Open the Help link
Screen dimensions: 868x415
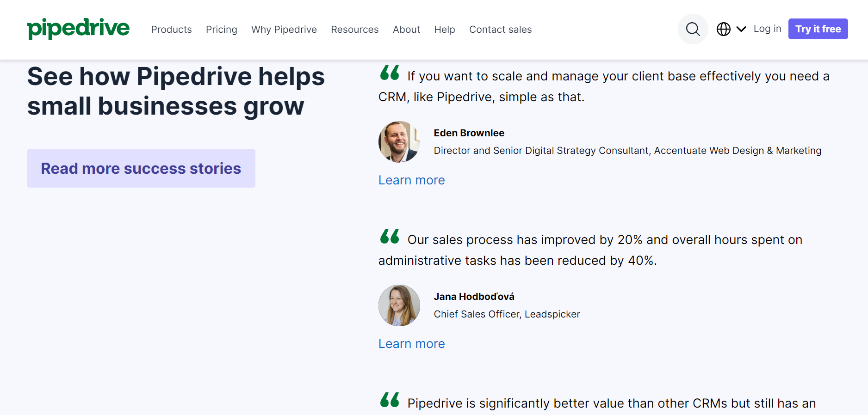point(444,30)
